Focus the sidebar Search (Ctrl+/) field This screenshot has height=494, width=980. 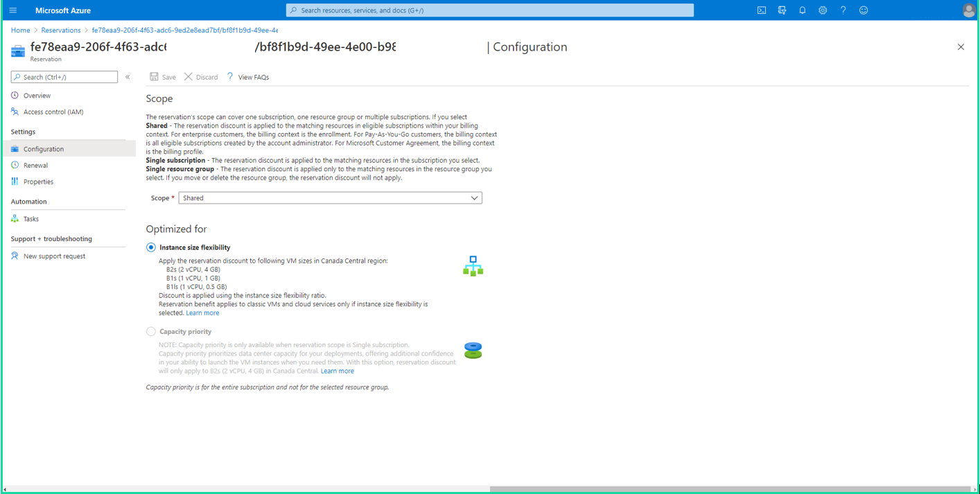coord(64,77)
